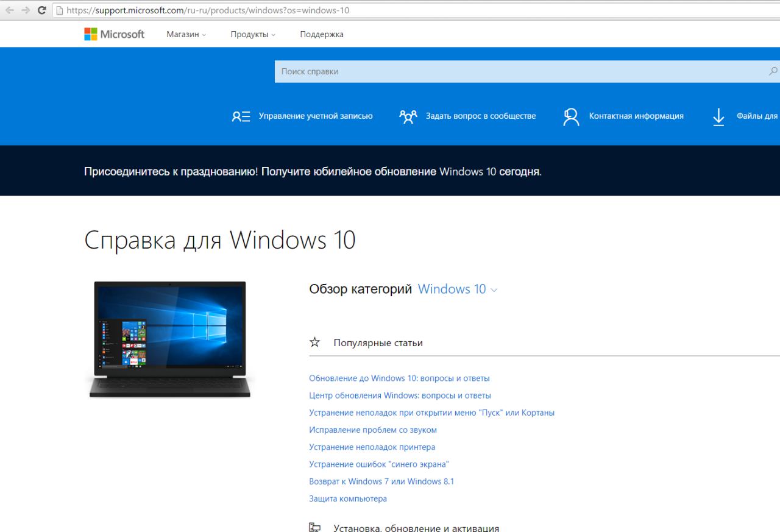Open the Start menu or Cortana troubleshooting article

pos(431,413)
